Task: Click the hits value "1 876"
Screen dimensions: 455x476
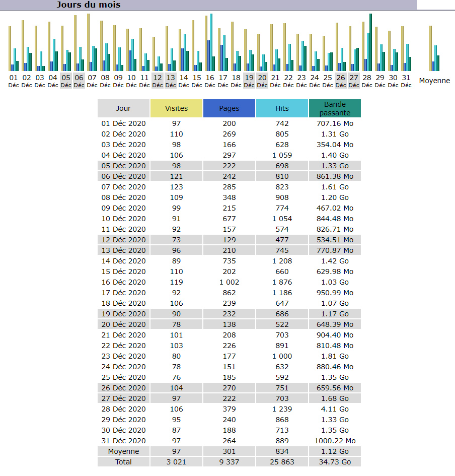Action: pos(282,282)
